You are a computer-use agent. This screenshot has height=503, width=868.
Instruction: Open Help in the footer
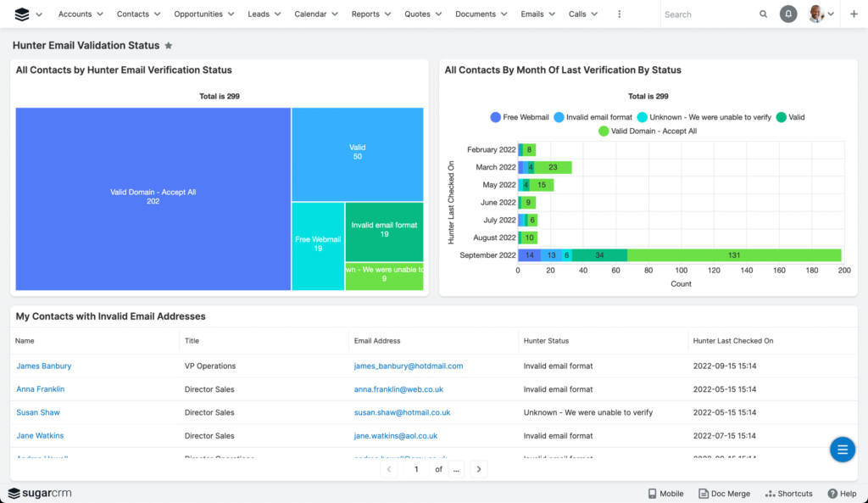click(x=842, y=494)
